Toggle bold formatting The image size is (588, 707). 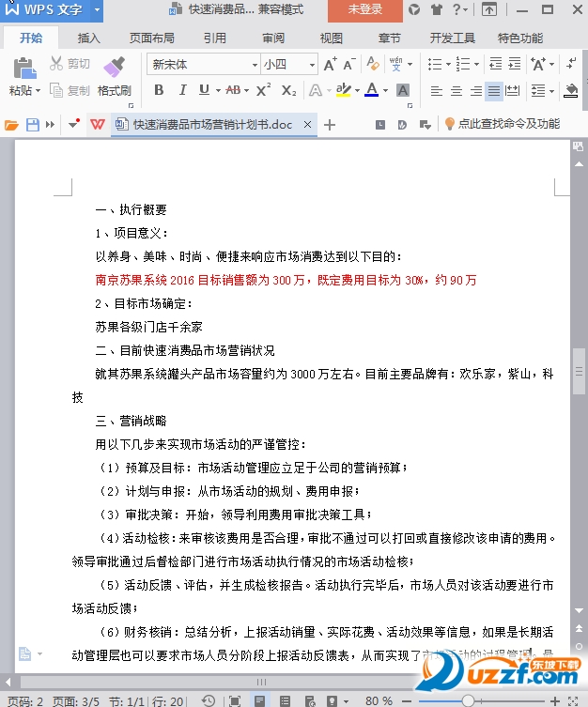(159, 90)
